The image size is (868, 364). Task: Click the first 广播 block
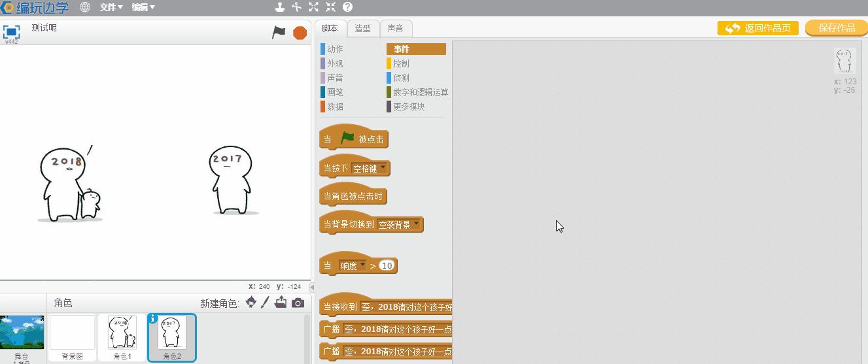pyautogui.click(x=386, y=329)
